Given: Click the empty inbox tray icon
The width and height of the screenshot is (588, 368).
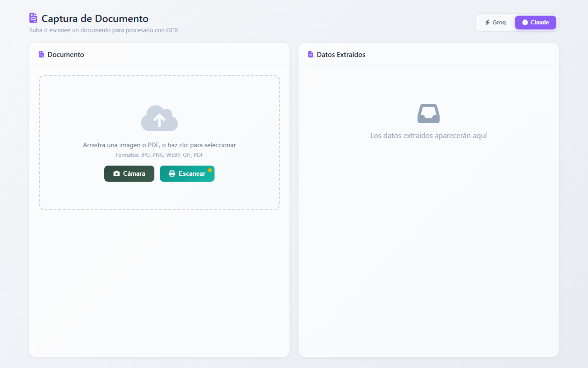Looking at the screenshot, I should pos(428,114).
